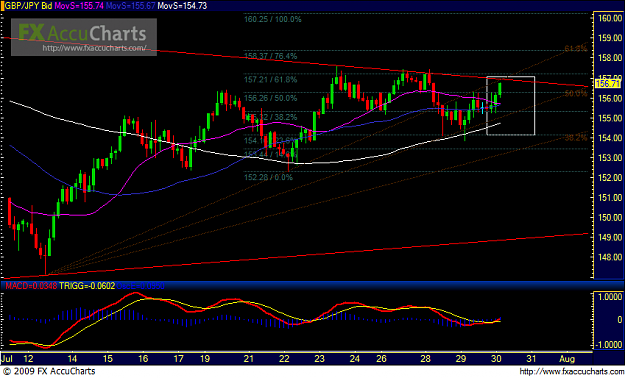Click the yellow 156.71 current price tag
This screenshot has width=625, height=378.
[x=608, y=83]
